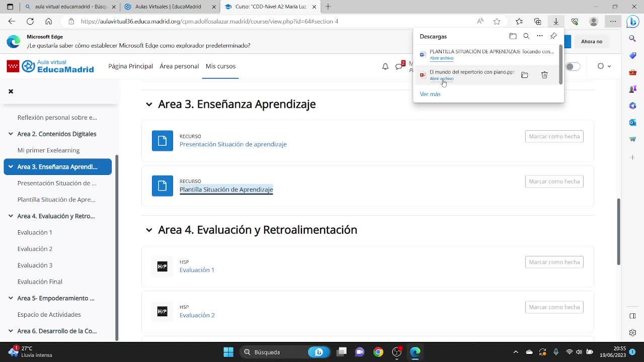Viewport: 644px width, 362px height.
Task: Pin the Descargas panel
Action: click(553, 36)
